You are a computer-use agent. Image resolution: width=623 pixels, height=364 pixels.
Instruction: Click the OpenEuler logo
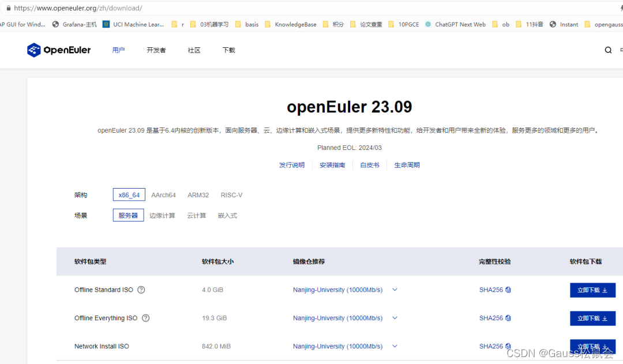pos(59,50)
